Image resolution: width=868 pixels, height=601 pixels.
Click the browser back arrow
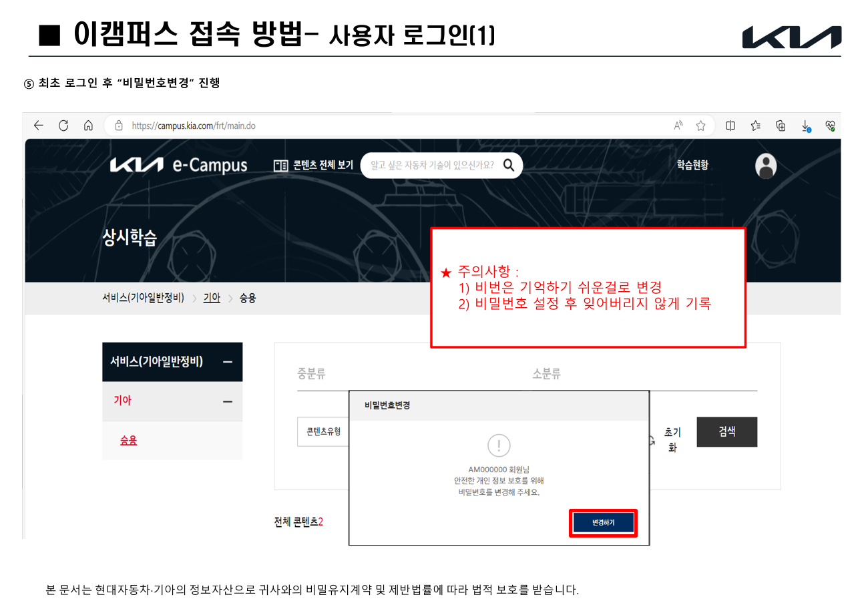click(39, 125)
